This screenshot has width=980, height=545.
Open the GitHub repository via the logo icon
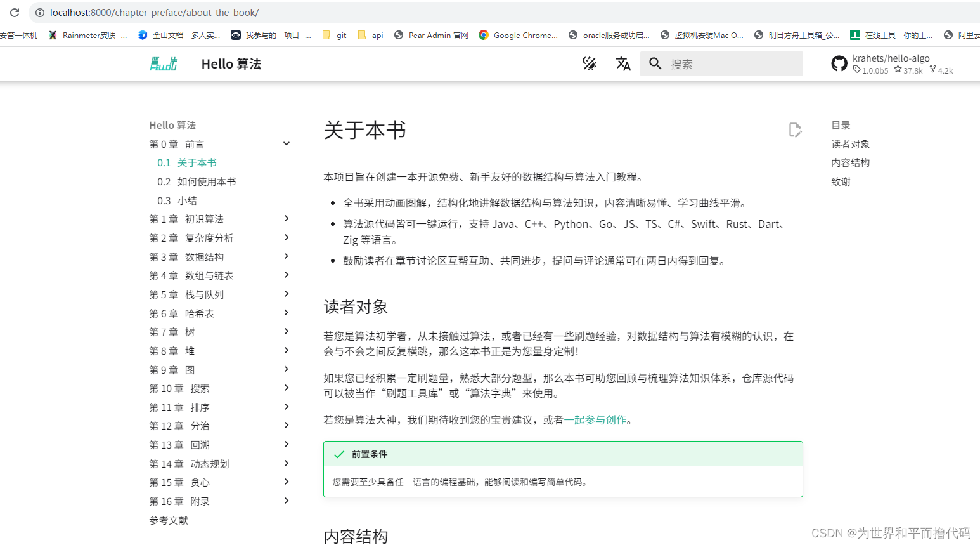pos(839,63)
